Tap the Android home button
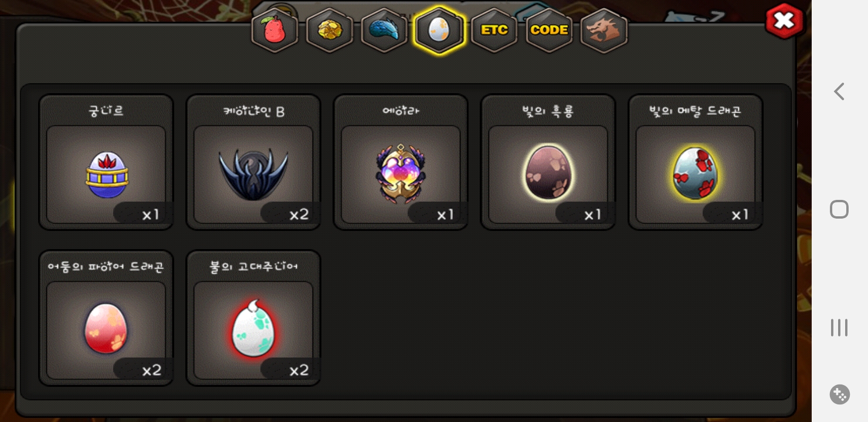Image resolution: width=868 pixels, height=422 pixels. [839, 209]
